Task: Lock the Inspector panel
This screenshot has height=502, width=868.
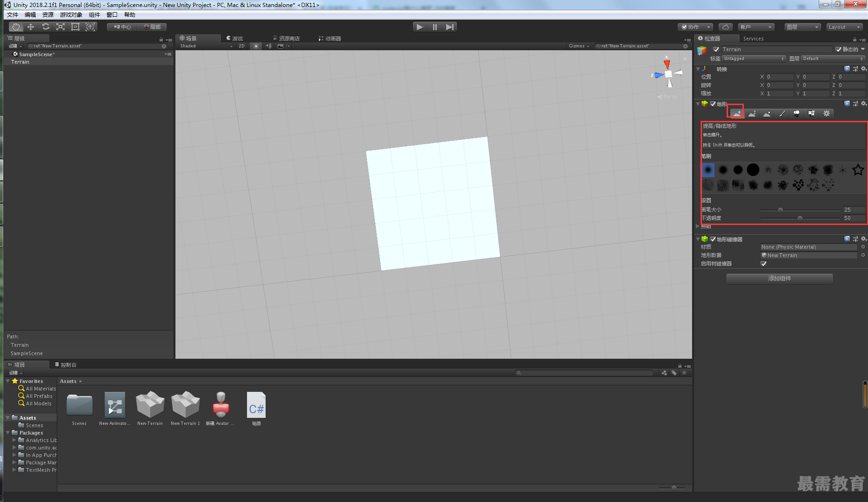Action: [855, 40]
